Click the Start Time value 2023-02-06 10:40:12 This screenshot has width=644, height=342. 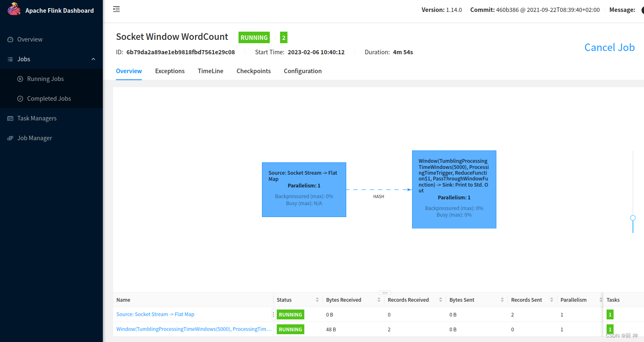316,52
